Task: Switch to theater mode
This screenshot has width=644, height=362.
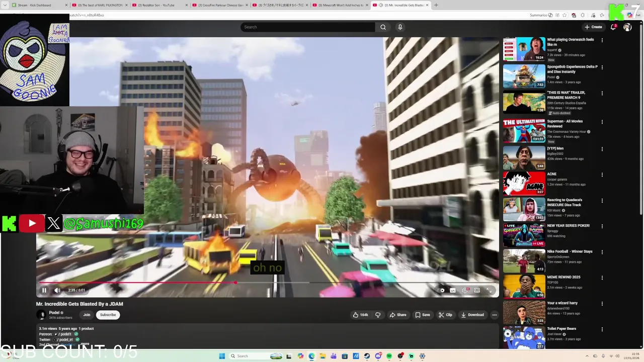Action: [477, 290]
